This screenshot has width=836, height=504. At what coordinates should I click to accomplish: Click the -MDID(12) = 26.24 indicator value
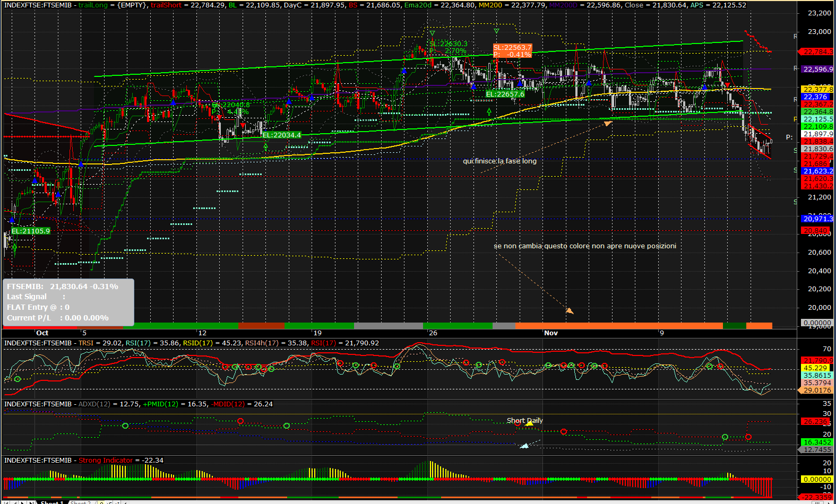tap(242, 404)
